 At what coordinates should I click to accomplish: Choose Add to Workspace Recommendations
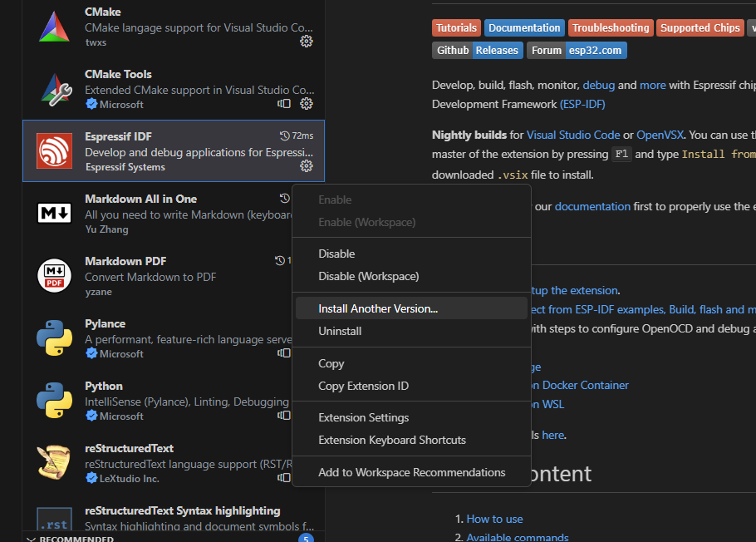point(411,472)
